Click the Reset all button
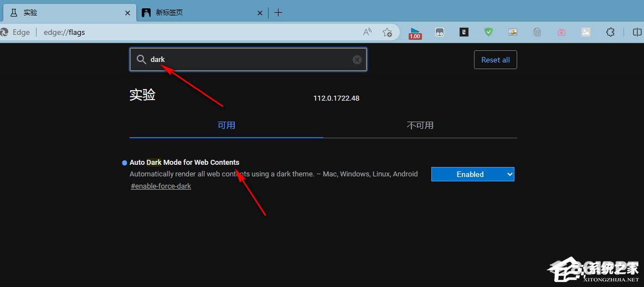644x287 pixels. tap(496, 60)
